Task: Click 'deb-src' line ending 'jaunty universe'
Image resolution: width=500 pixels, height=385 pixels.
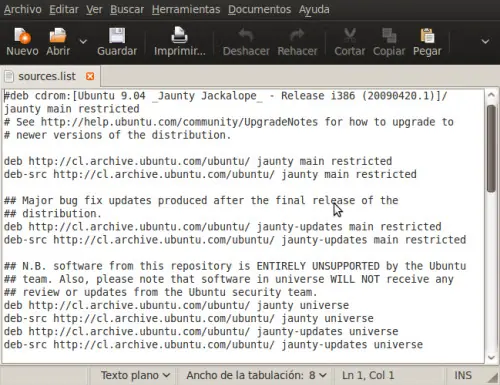Action: pyautogui.click(x=189, y=318)
